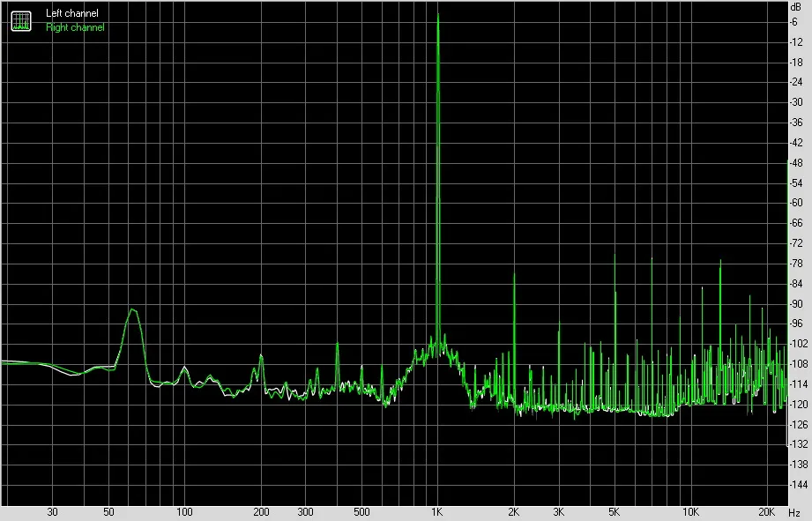The height and width of the screenshot is (521, 812).
Task: Click the 200 Hz axis label
Action: (x=261, y=512)
